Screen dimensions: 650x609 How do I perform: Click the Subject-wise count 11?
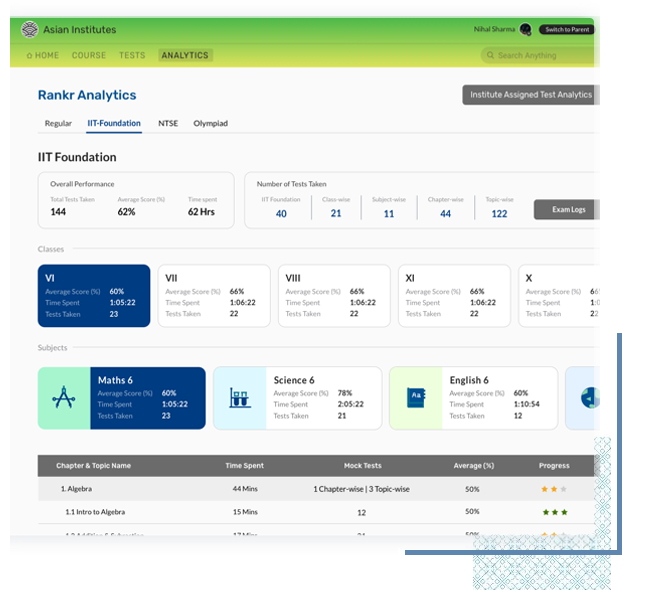point(388,214)
